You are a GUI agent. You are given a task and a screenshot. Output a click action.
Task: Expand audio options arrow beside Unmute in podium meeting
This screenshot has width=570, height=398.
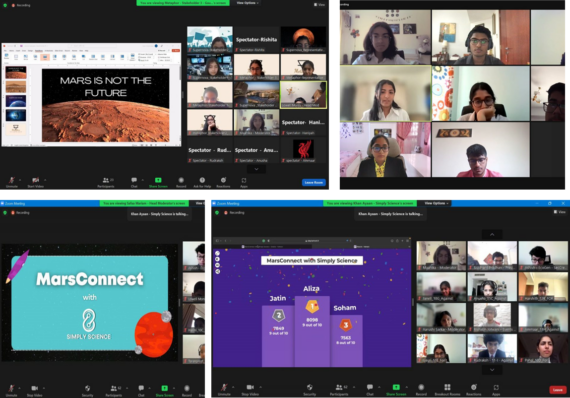point(233,387)
